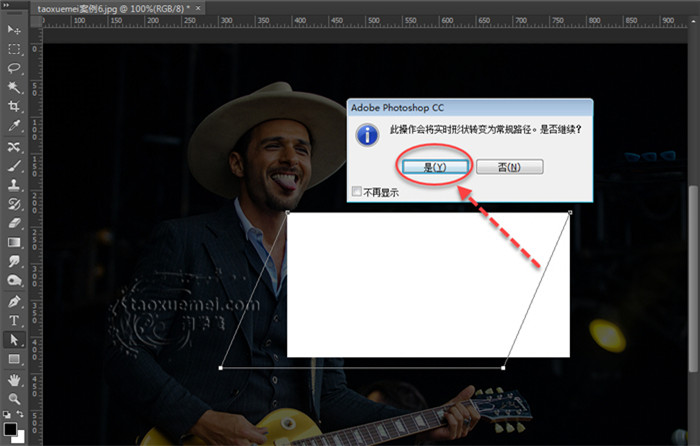Select the Crop tool

point(14,107)
